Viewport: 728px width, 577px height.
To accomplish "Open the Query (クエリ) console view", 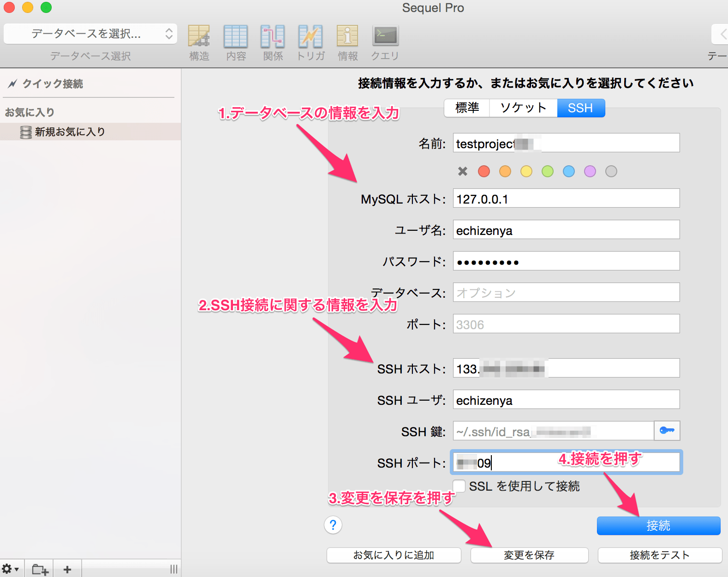I will coord(385,42).
